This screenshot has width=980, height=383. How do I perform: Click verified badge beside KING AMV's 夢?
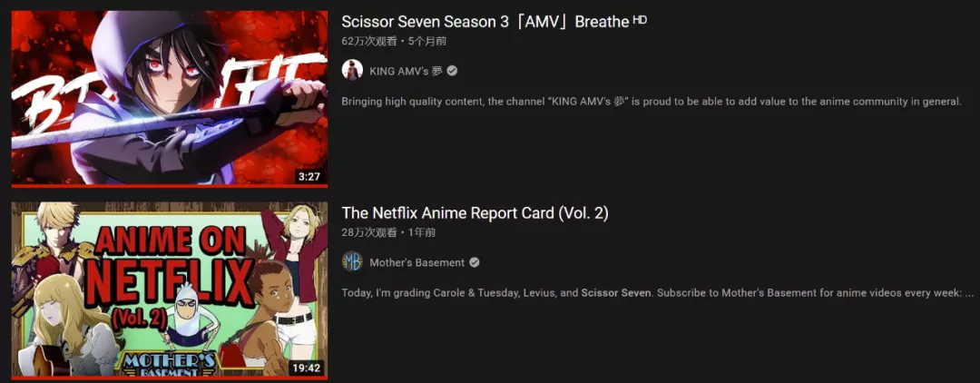tap(452, 71)
